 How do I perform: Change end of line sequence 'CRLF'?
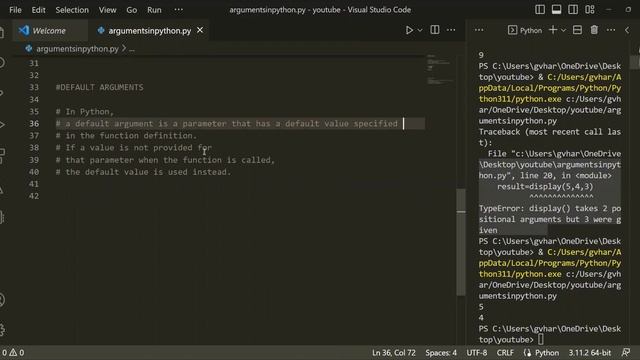(x=505, y=353)
